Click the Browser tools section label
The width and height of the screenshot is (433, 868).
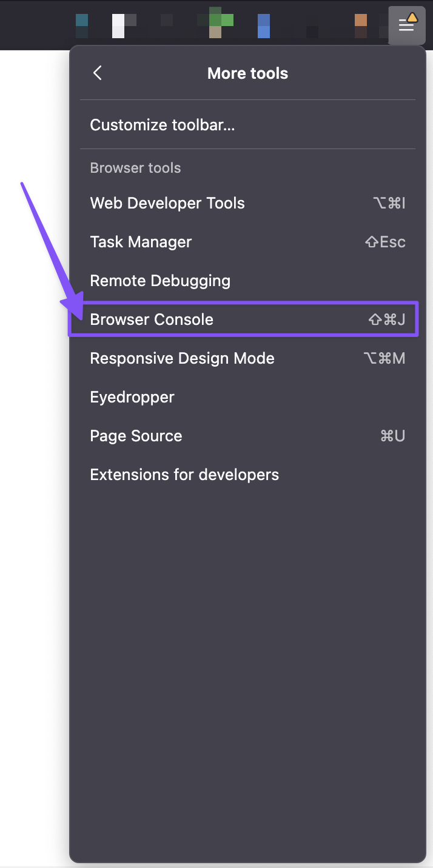point(135,168)
